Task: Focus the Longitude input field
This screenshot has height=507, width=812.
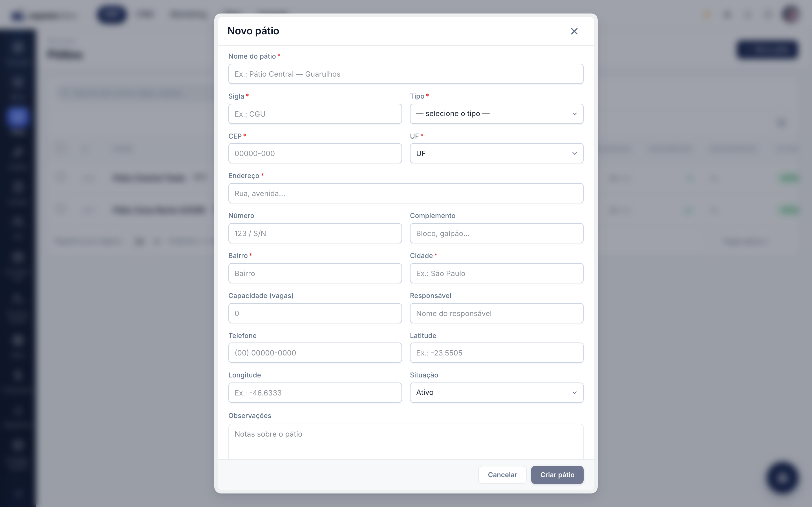Action: click(315, 392)
